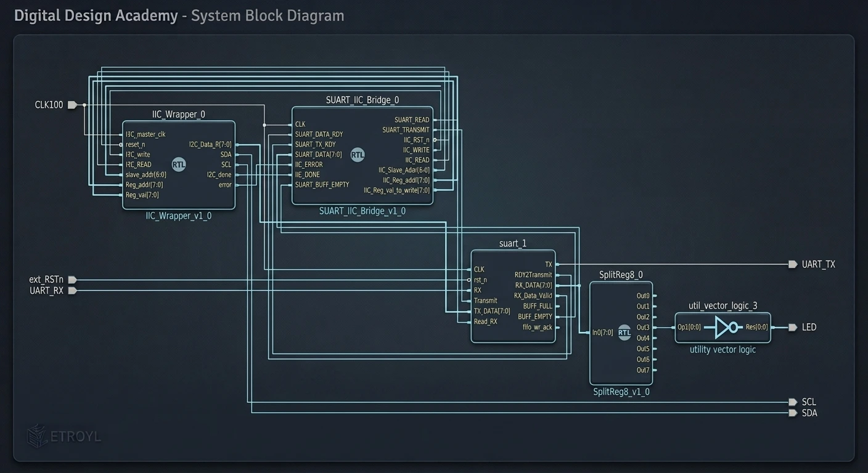The image size is (868, 473).
Task: Click the In0[7:0] pin on SplitReg8_0
Action: click(602, 333)
